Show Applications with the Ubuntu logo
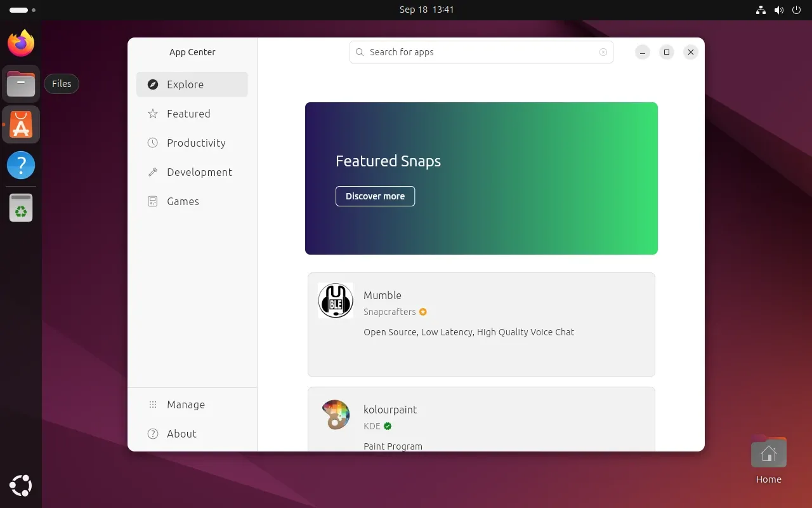This screenshot has height=508, width=812. point(21,486)
